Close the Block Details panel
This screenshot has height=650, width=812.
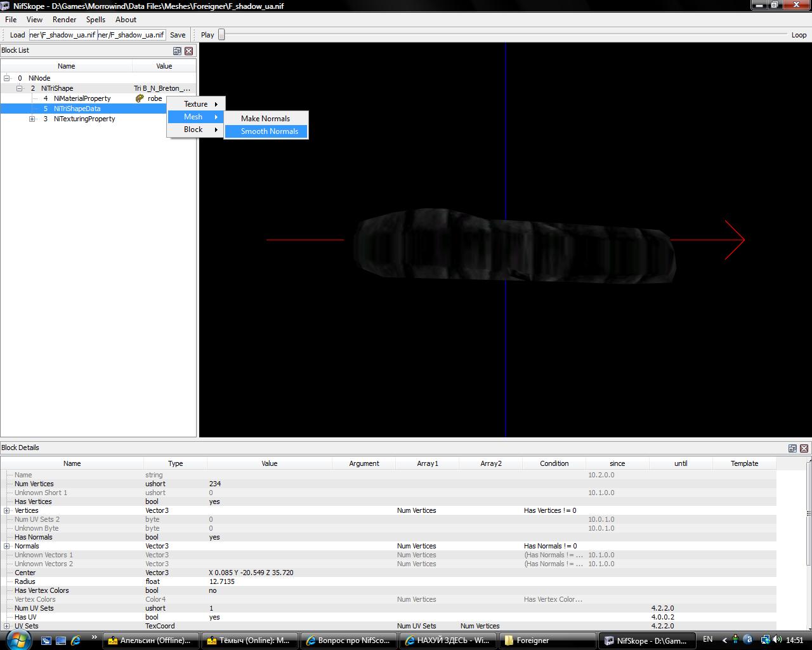tap(804, 448)
